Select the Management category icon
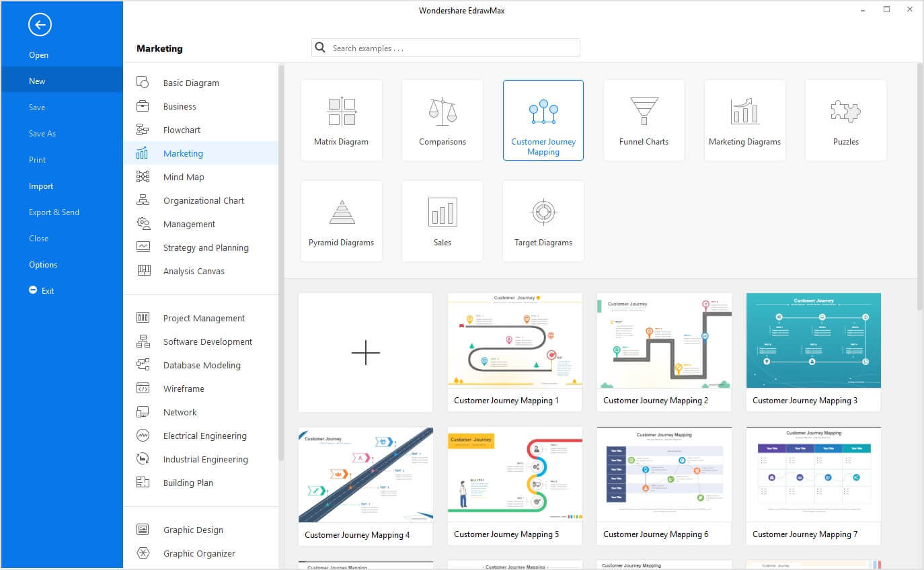This screenshot has height=570, width=924. 143,224
